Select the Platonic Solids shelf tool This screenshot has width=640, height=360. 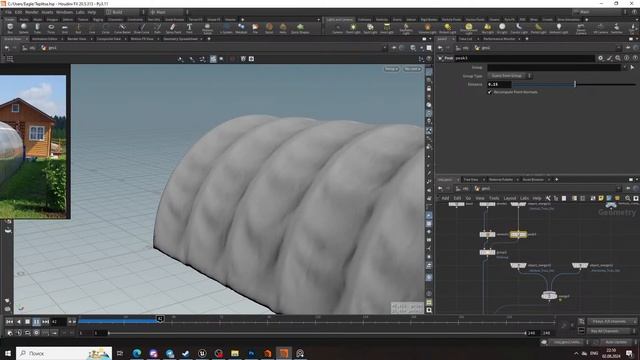coord(207,28)
